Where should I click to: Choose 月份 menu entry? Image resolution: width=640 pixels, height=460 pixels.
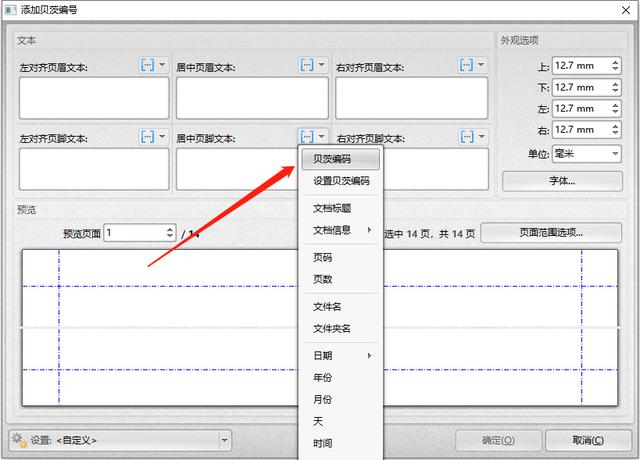coord(340,399)
